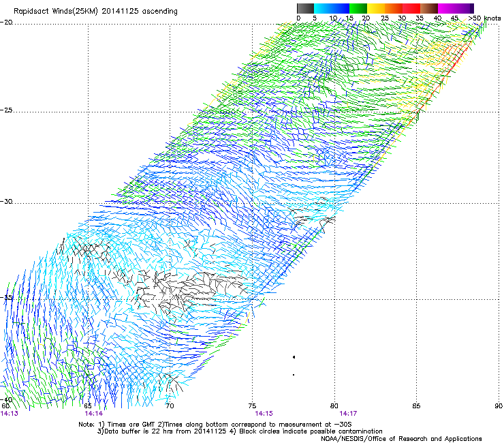The height and width of the screenshot is (443, 504).
Task: Click the latitude label '-40'
Action: coord(6,399)
